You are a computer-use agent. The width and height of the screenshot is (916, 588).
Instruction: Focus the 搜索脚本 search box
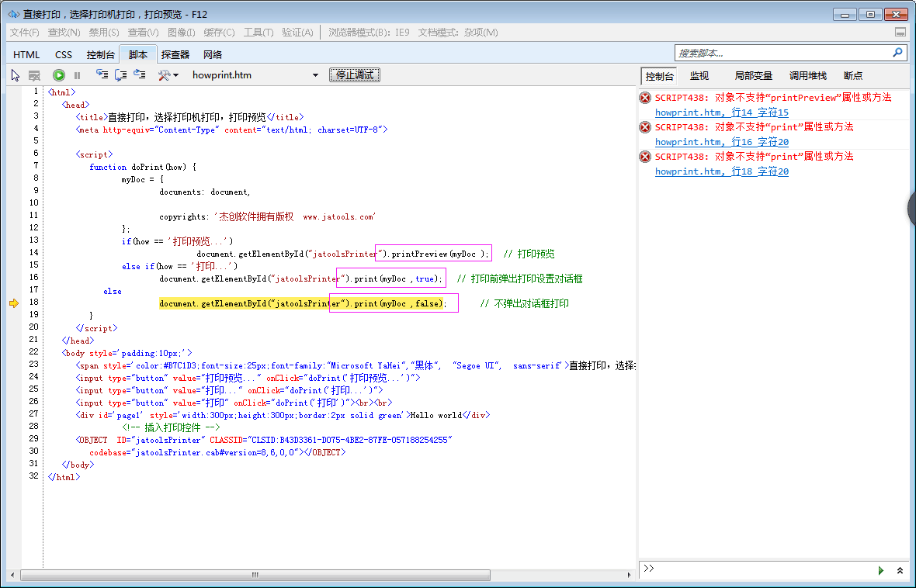(783, 53)
